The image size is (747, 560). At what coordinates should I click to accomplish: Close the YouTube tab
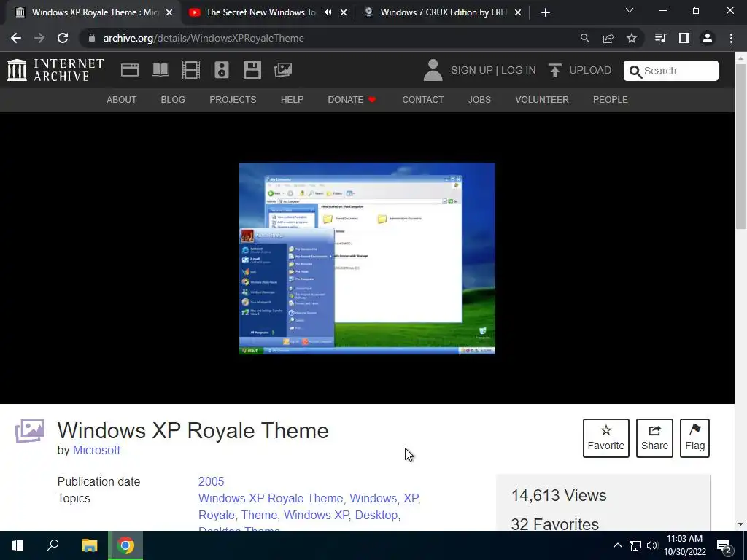tap(344, 12)
